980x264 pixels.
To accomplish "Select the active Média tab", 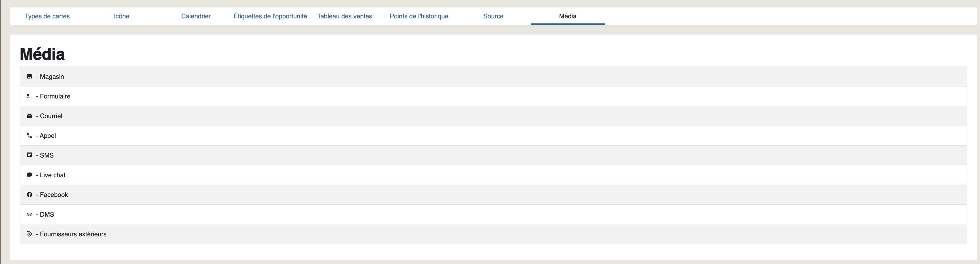I will pyautogui.click(x=568, y=16).
